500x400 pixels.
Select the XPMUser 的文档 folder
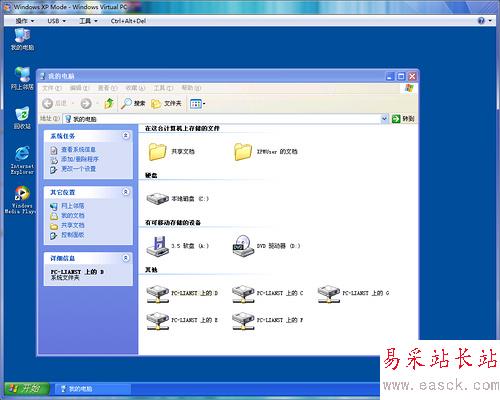coord(266,152)
